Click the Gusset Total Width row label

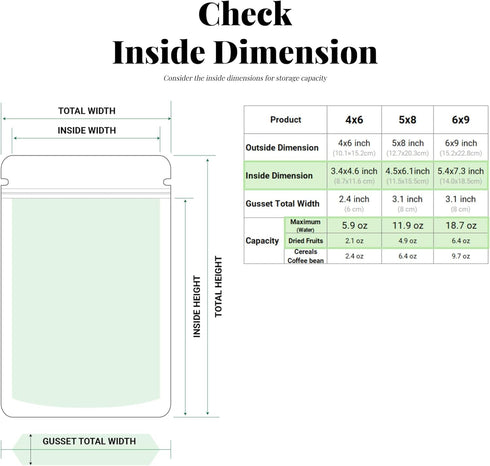tap(282, 204)
